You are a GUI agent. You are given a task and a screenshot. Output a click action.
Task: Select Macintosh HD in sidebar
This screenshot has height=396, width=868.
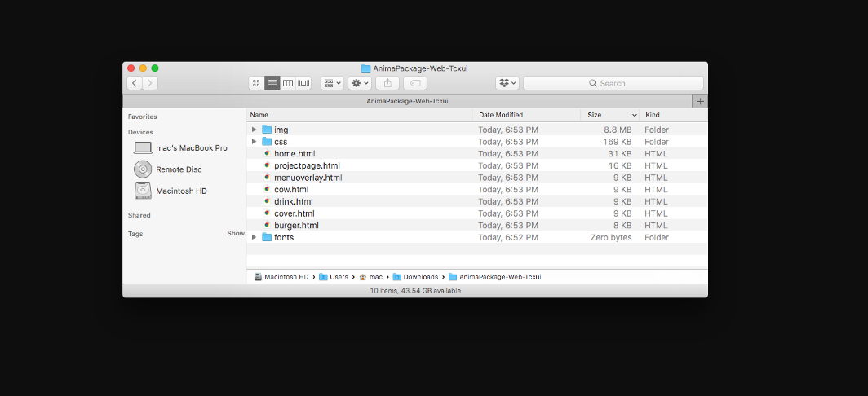(x=170, y=191)
